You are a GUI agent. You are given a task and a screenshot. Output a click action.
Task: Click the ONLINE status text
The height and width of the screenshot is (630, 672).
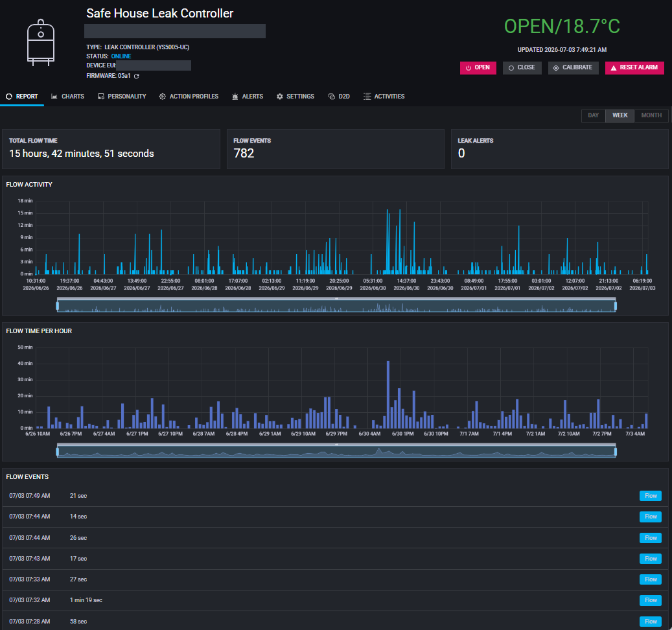pyautogui.click(x=121, y=56)
